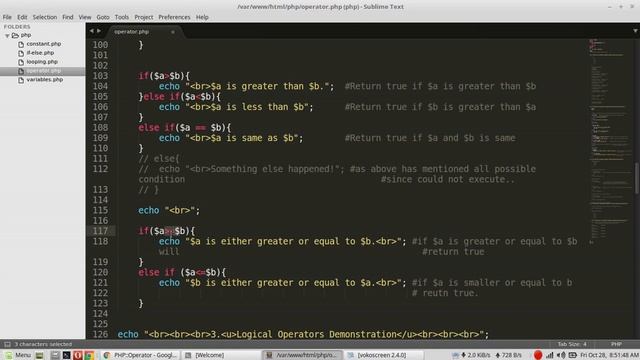This screenshot has width=640, height=360.
Task: Open tab list dropdown arrow at top right
Action: pyautogui.click(x=635, y=31)
